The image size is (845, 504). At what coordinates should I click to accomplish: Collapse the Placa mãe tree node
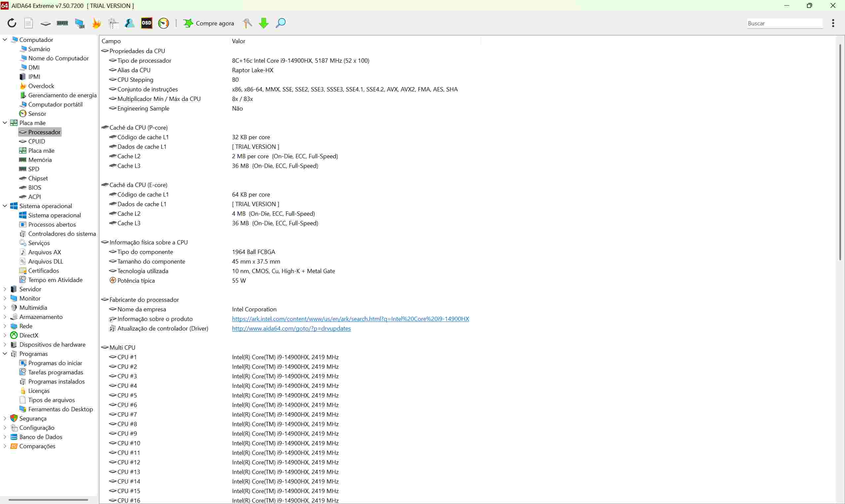click(5, 123)
